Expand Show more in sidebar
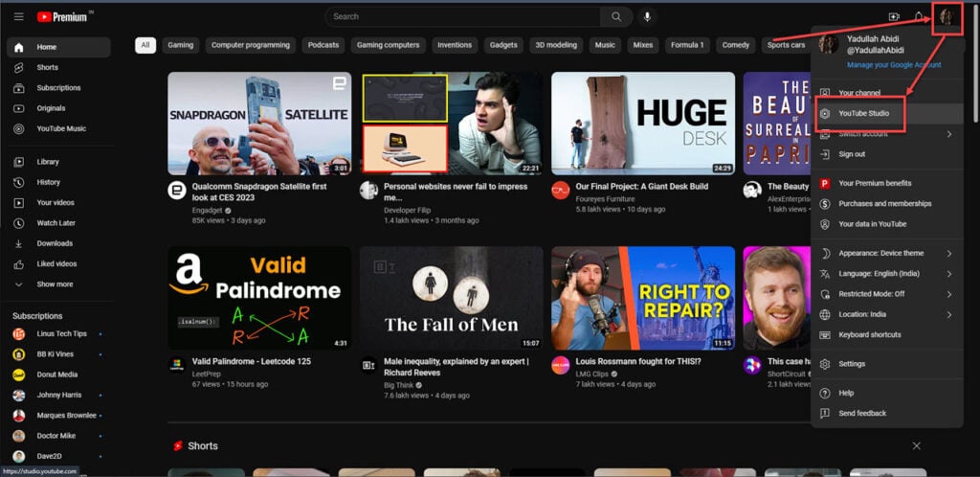The height and width of the screenshot is (477, 980). [58, 284]
